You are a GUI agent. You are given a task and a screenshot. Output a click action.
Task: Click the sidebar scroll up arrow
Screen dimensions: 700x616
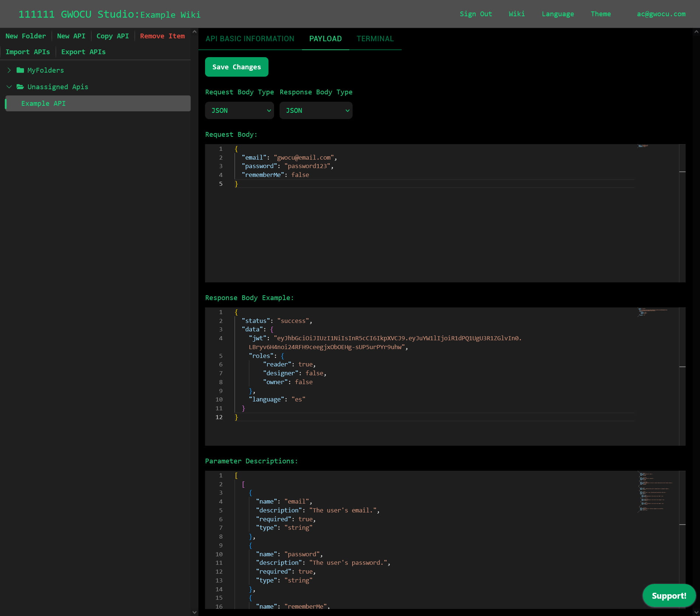tap(194, 32)
